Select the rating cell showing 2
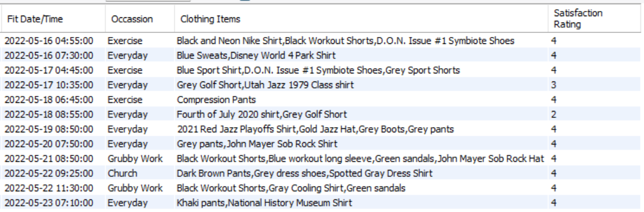The width and height of the screenshot is (644, 212). click(x=596, y=114)
